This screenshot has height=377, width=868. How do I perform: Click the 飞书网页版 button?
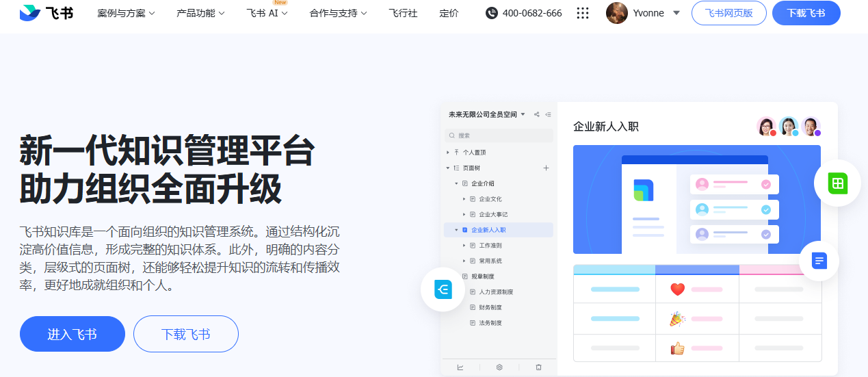729,13
